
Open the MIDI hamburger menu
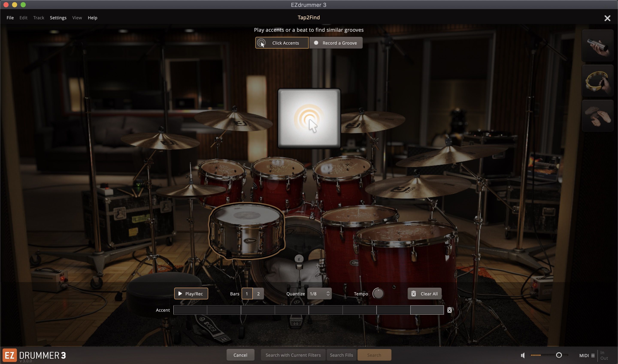click(593, 355)
